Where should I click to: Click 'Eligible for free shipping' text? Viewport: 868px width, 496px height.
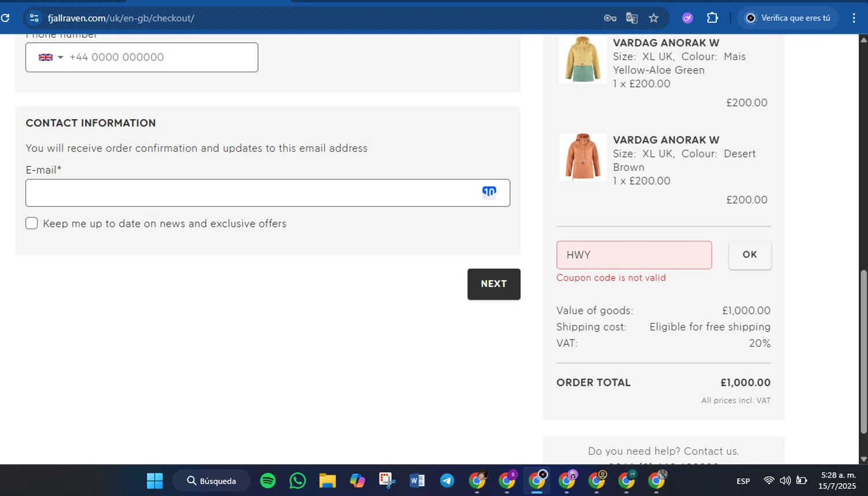[710, 327]
